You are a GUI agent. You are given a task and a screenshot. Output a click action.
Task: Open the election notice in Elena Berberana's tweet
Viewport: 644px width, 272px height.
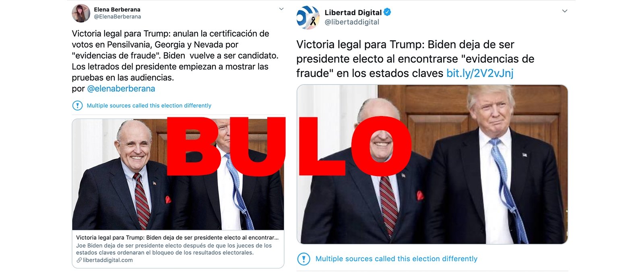tap(149, 106)
